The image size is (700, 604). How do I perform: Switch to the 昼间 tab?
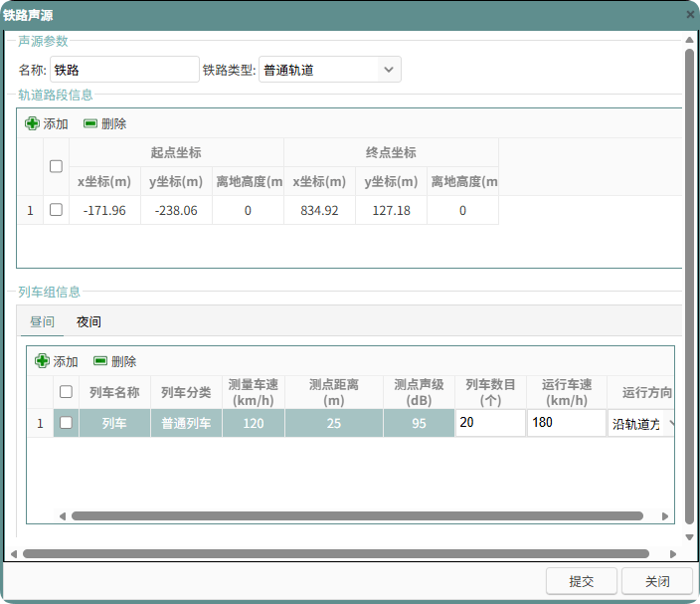pyautogui.click(x=42, y=321)
